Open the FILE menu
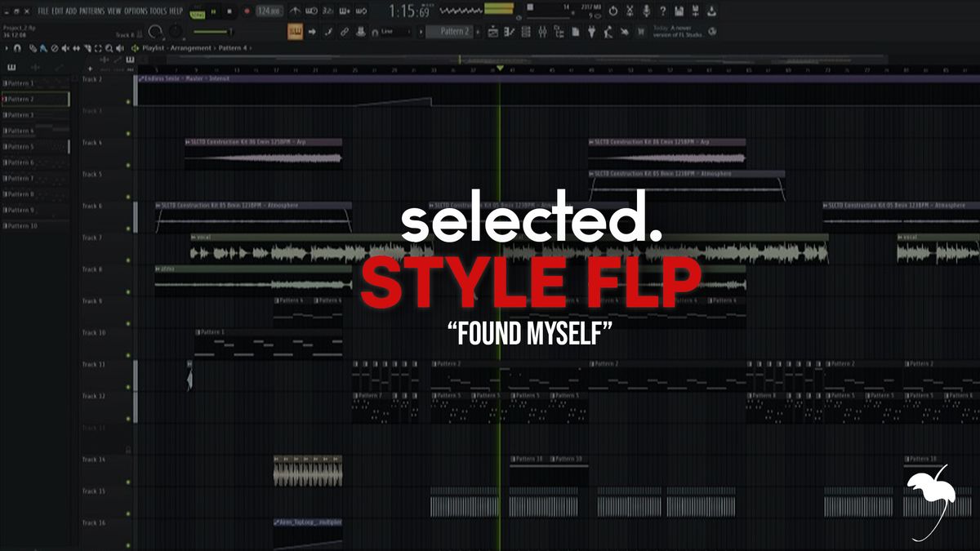The width and height of the screenshot is (980, 551). point(43,11)
